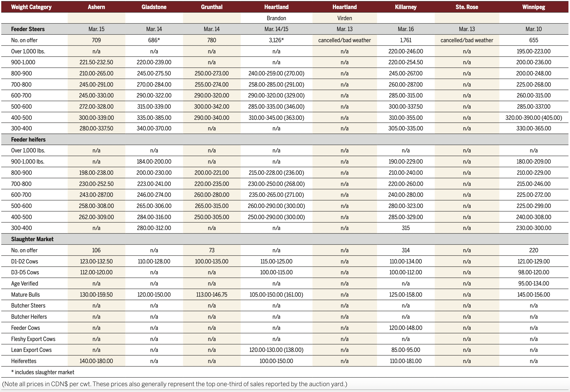Select Ste. Rose's cancelled/bad weather cell
This screenshot has width=570, height=392.
[467, 40]
